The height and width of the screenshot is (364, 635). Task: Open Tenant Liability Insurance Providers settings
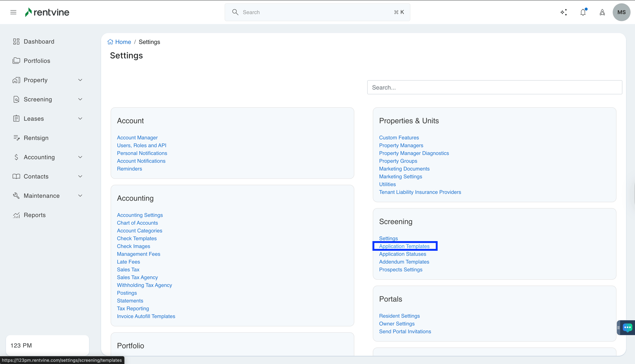click(x=420, y=192)
